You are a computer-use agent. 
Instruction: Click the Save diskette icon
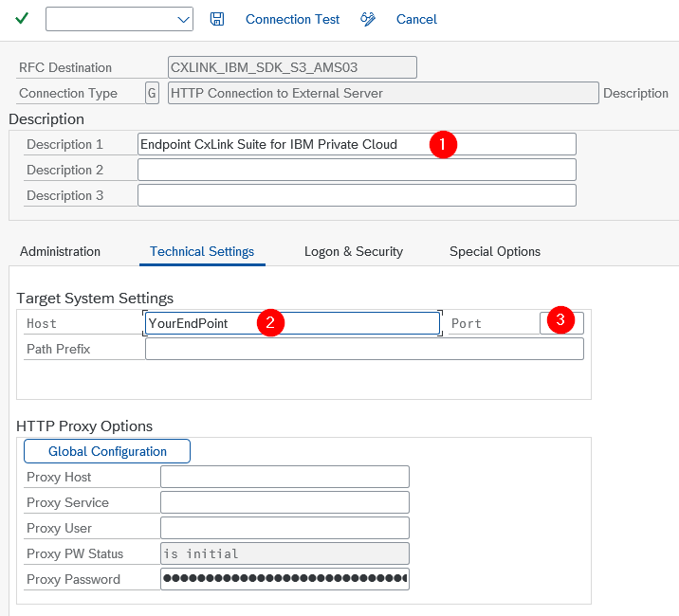click(217, 19)
